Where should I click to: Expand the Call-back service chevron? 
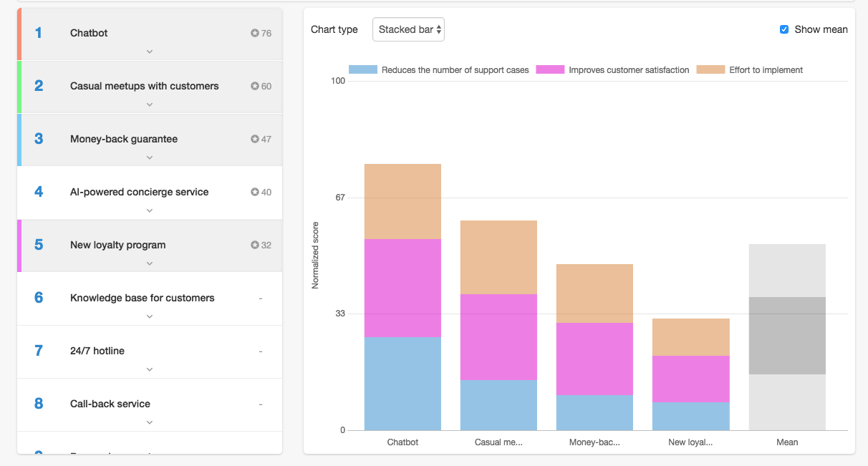click(150, 422)
